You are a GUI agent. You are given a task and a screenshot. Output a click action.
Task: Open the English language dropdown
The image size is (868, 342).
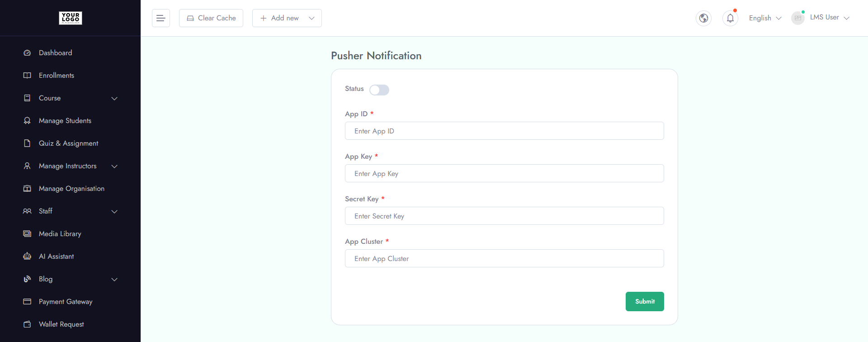click(765, 18)
